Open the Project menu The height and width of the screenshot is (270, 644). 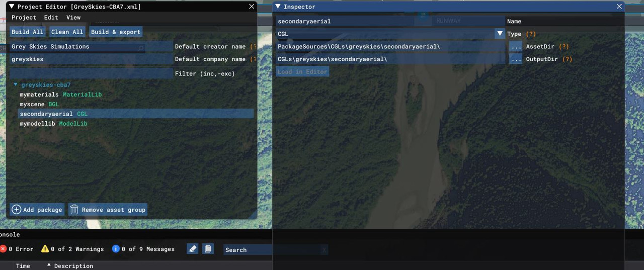(x=24, y=18)
